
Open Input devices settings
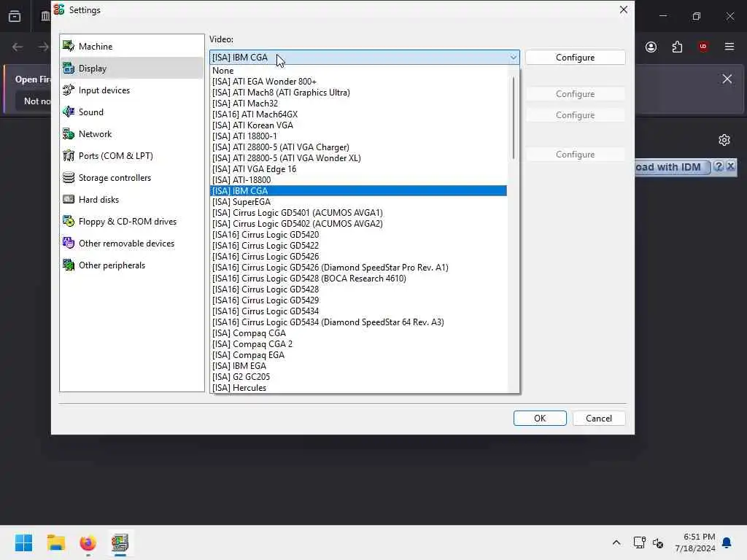coord(132,90)
